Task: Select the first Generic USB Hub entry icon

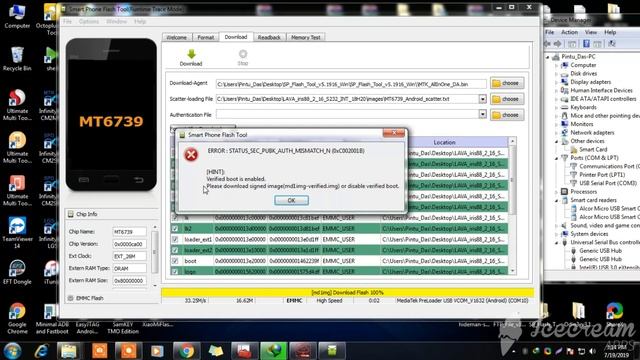Action: 573,251
